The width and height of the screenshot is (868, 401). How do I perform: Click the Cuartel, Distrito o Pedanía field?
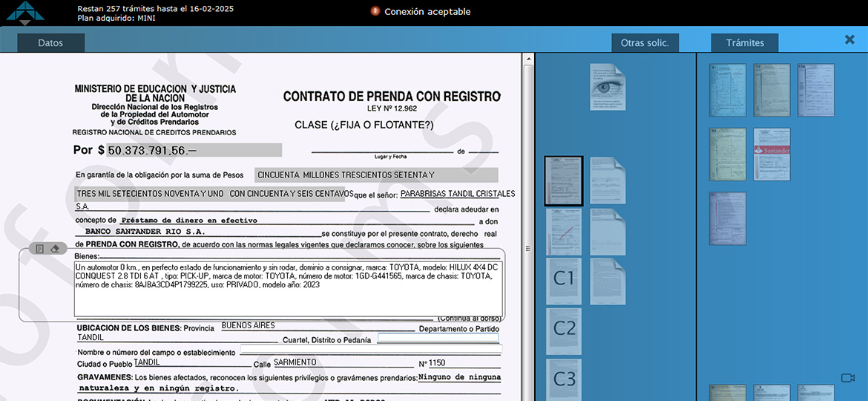[x=438, y=339]
